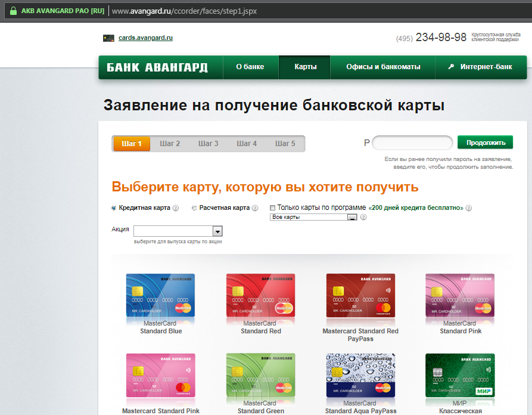Click the Продолжить button

485,143
